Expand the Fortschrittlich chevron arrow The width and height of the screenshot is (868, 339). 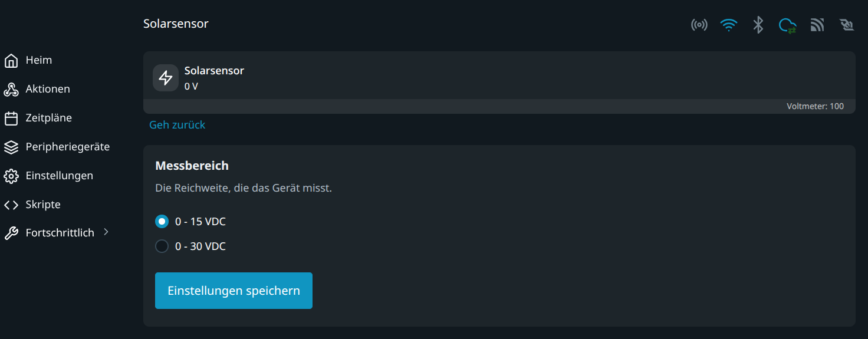click(106, 232)
